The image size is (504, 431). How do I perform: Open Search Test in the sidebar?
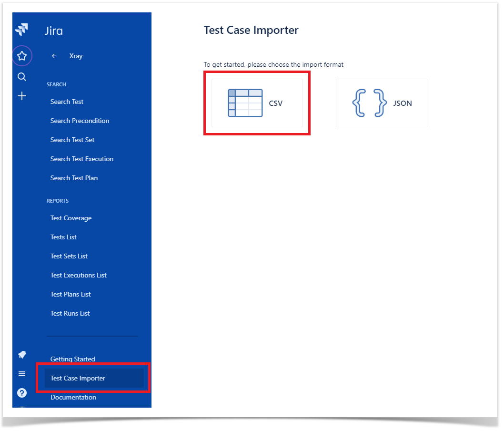click(x=67, y=102)
